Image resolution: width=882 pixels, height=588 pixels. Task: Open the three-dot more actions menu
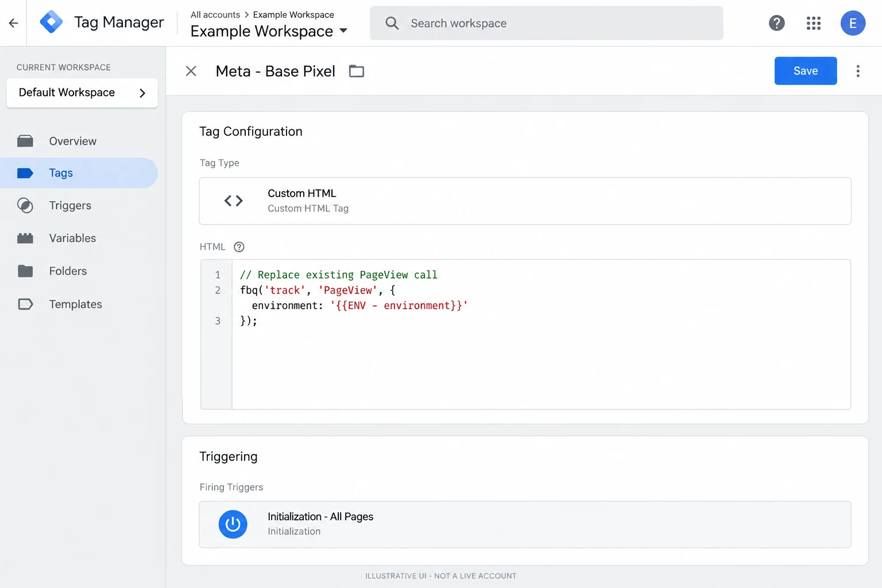[858, 71]
